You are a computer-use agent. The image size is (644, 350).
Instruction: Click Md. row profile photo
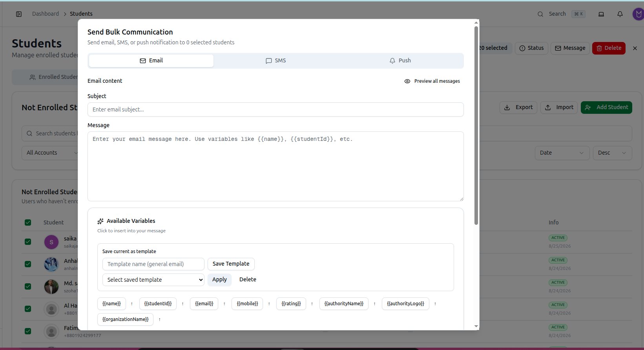[51, 287]
